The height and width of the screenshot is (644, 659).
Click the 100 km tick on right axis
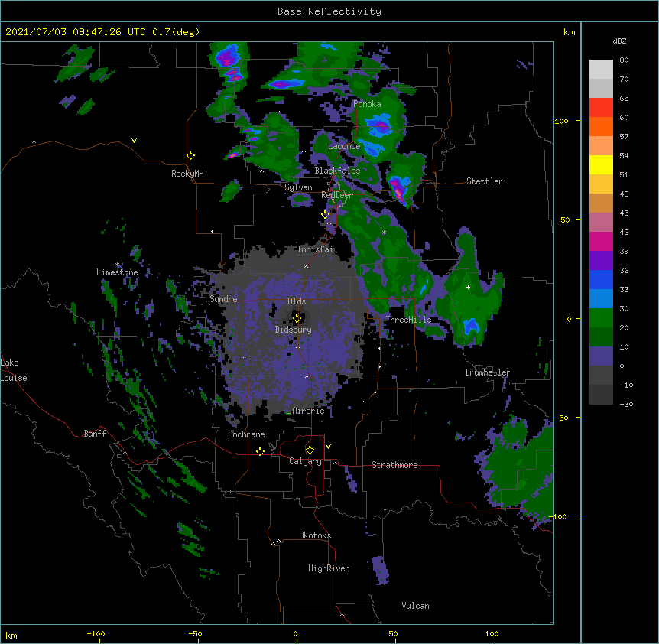(x=561, y=121)
